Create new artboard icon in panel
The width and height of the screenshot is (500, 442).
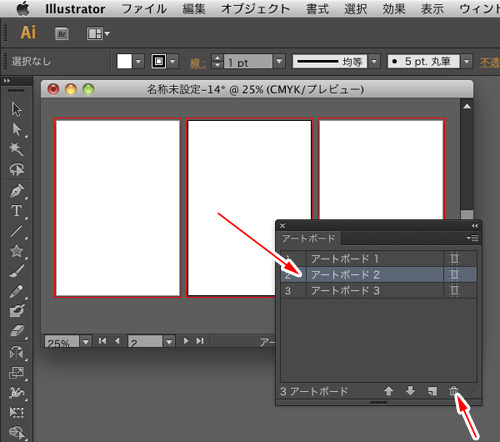[x=432, y=391]
